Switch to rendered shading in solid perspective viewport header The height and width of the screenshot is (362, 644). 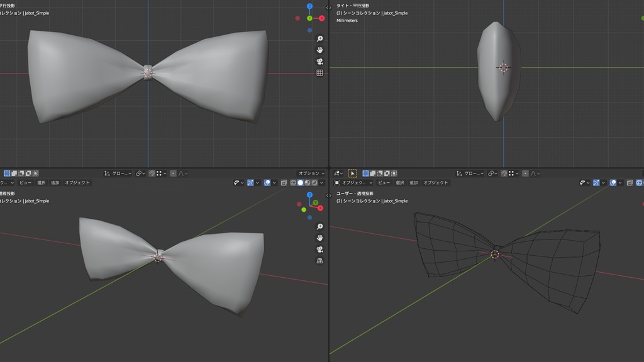pos(315,183)
